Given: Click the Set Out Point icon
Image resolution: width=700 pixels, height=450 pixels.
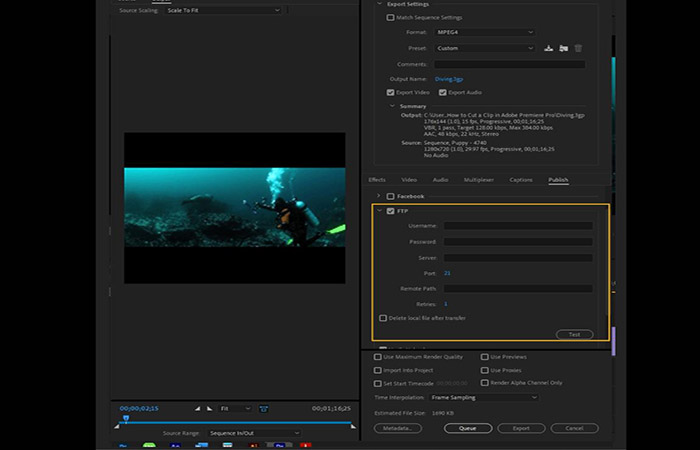Looking at the screenshot, I should pyautogui.click(x=209, y=408).
